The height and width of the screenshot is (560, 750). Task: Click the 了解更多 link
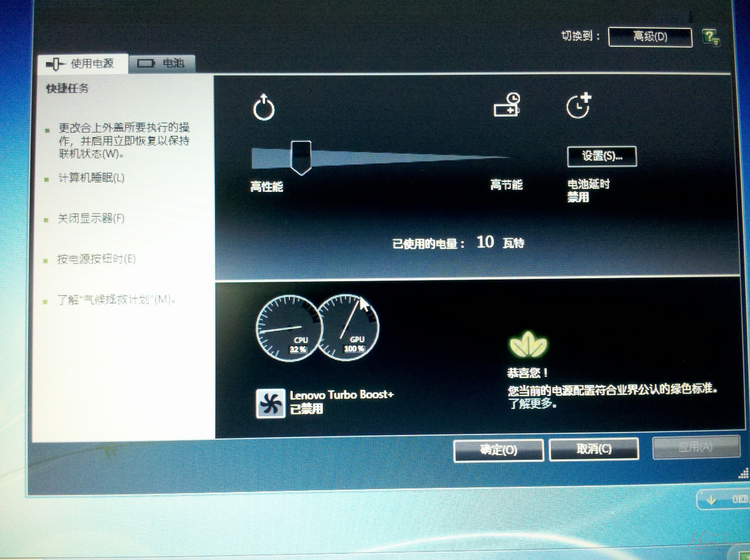pyautogui.click(x=531, y=404)
